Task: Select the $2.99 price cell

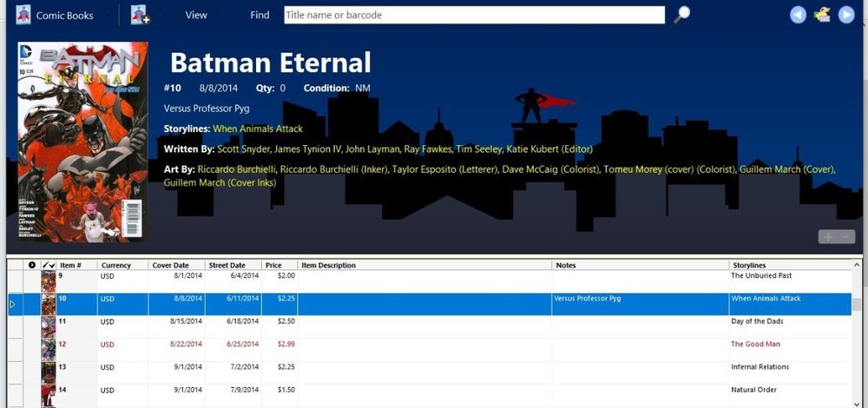Action: click(279, 349)
